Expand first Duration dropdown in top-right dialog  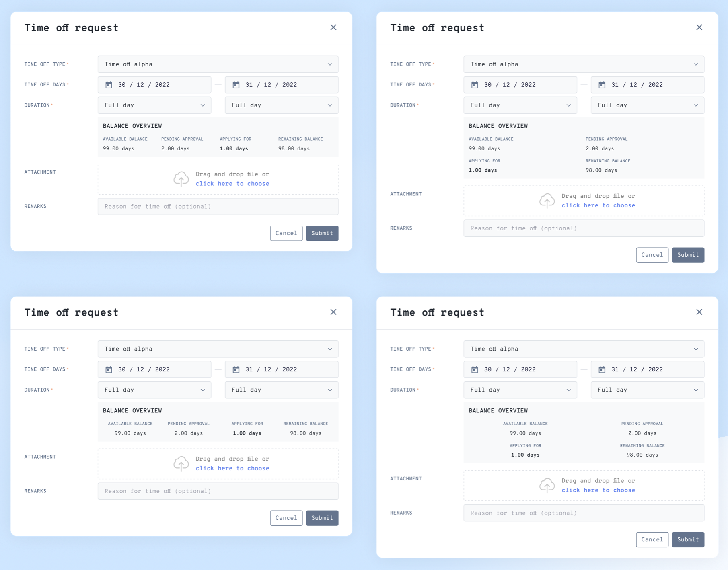[520, 105]
